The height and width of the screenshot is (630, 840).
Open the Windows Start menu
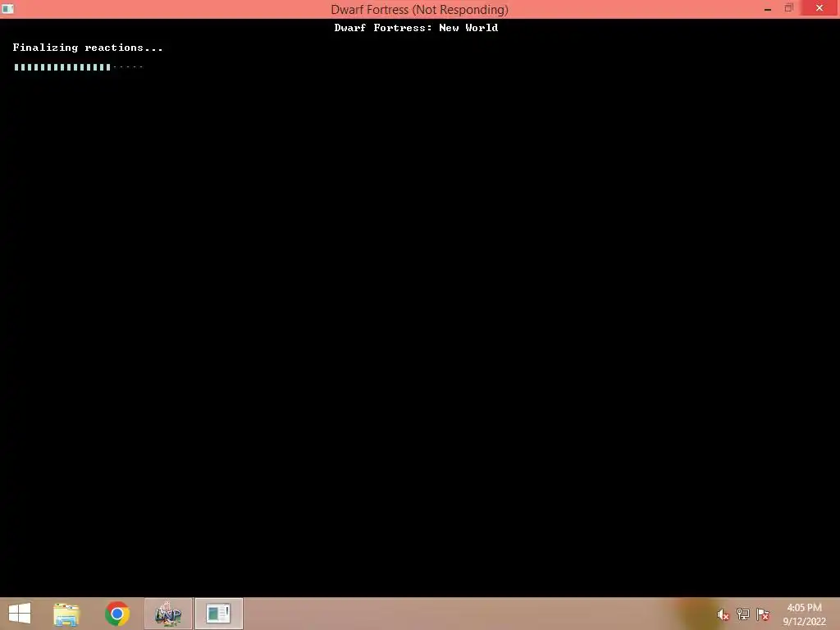pos(20,614)
